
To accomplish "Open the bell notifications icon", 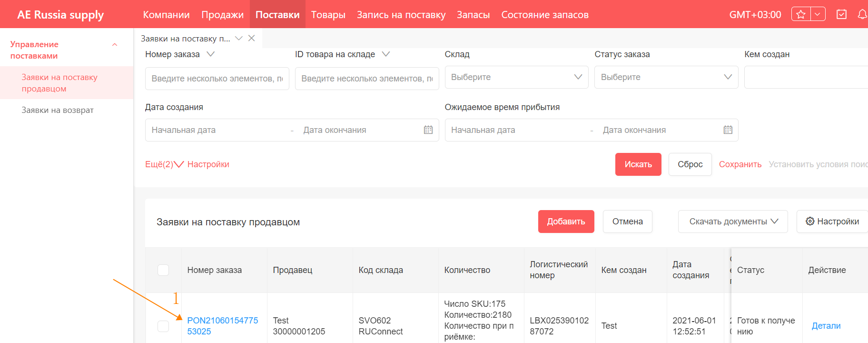I will click(862, 14).
